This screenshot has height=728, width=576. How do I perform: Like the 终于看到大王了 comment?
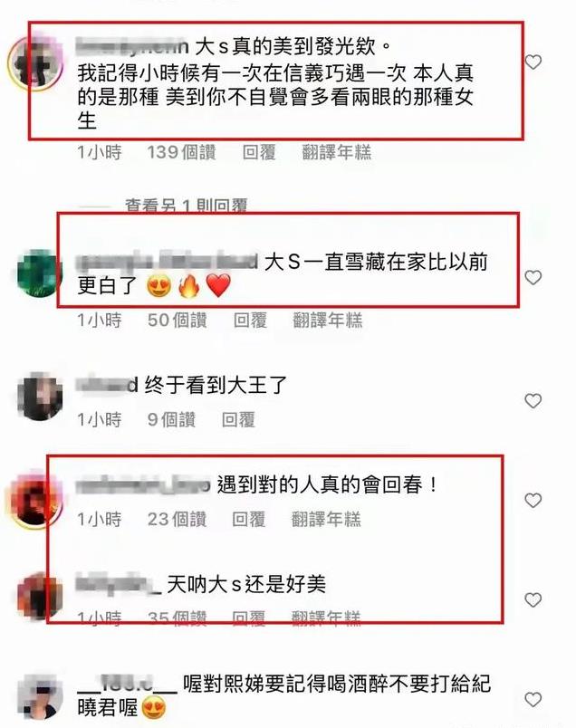click(x=533, y=400)
